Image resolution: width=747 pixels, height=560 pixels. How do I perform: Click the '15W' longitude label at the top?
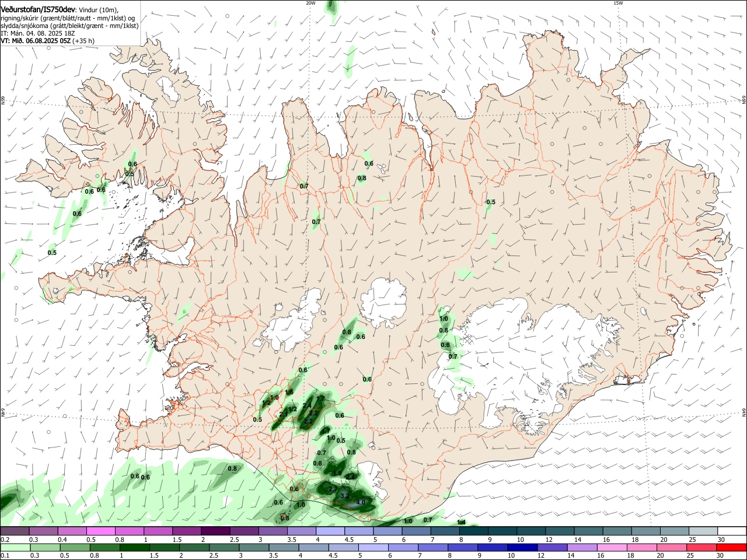[618, 3]
